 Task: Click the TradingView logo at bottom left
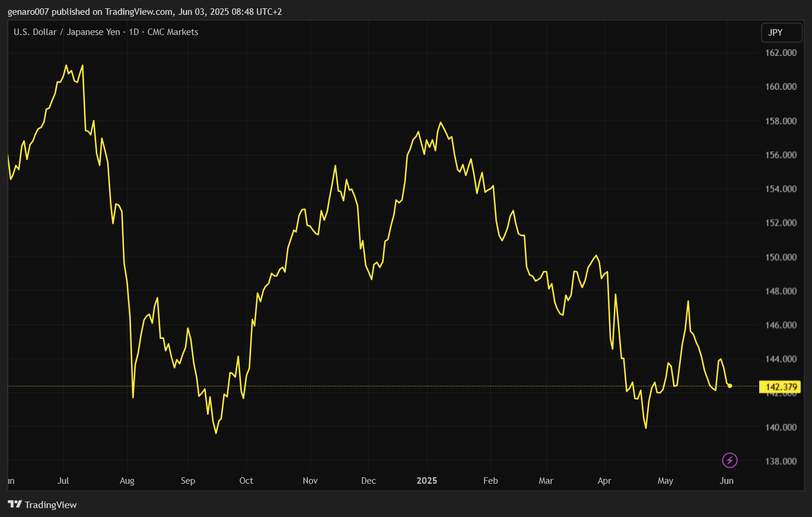click(42, 505)
